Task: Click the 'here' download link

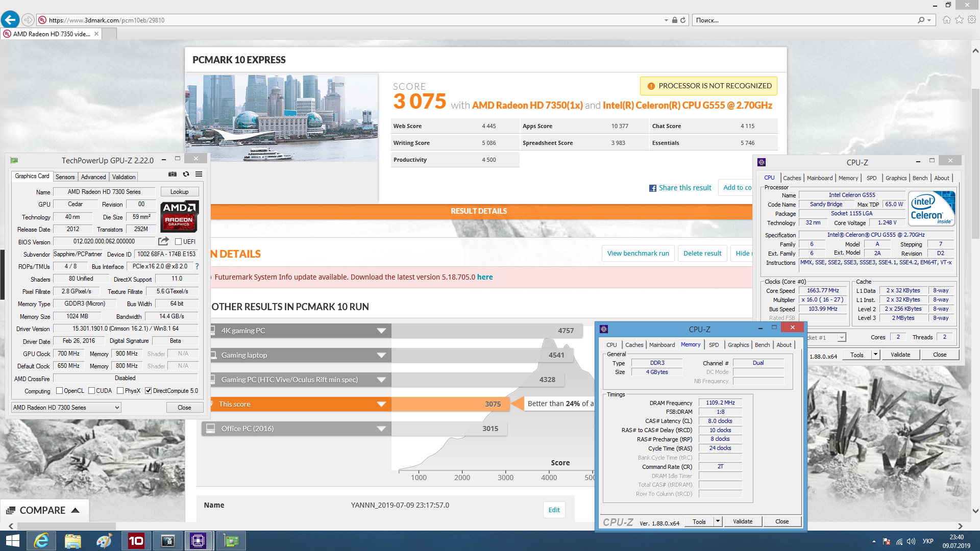Action: [485, 277]
